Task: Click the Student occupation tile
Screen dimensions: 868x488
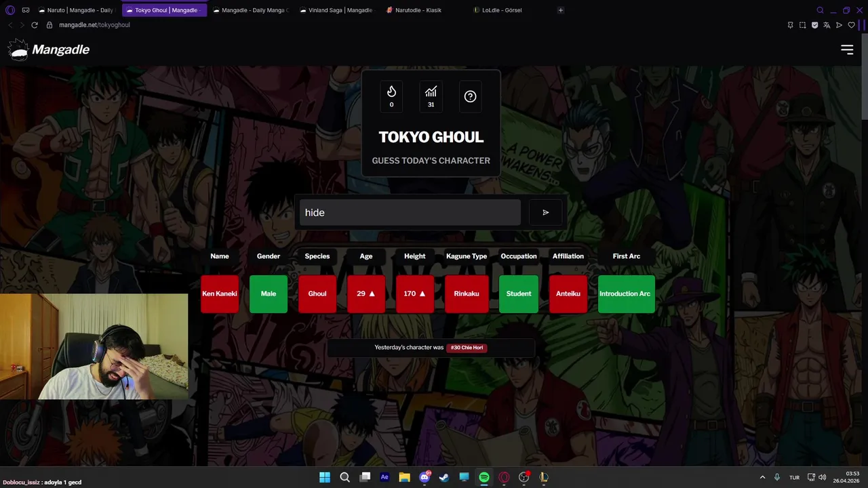Action: (x=519, y=293)
